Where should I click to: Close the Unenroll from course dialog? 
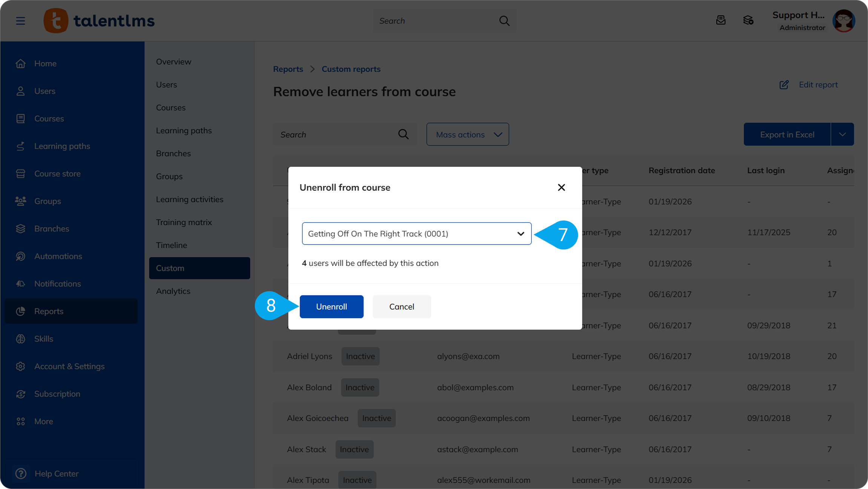(x=561, y=187)
